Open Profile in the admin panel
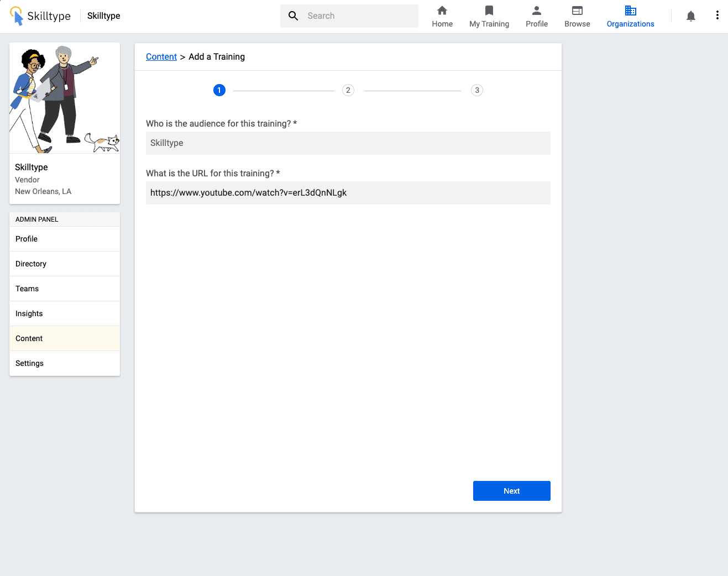The height and width of the screenshot is (576, 728). [65, 239]
